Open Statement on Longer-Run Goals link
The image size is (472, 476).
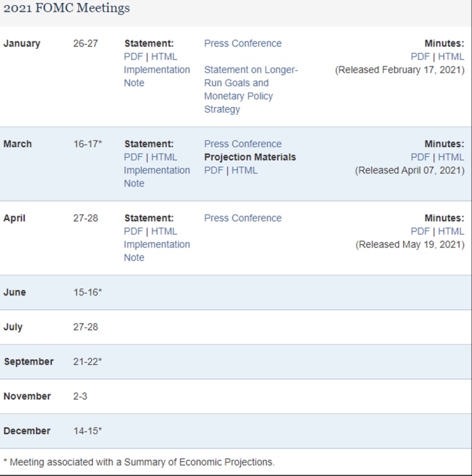click(251, 89)
